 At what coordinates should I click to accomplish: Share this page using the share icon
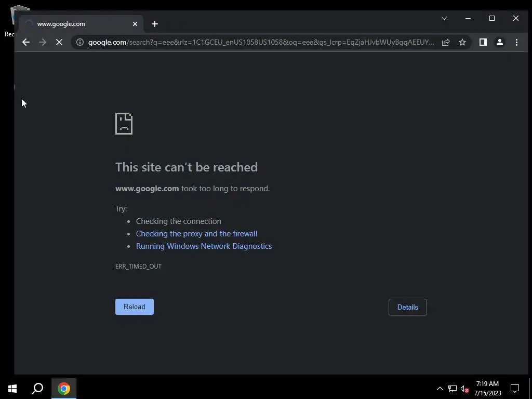pos(445,42)
